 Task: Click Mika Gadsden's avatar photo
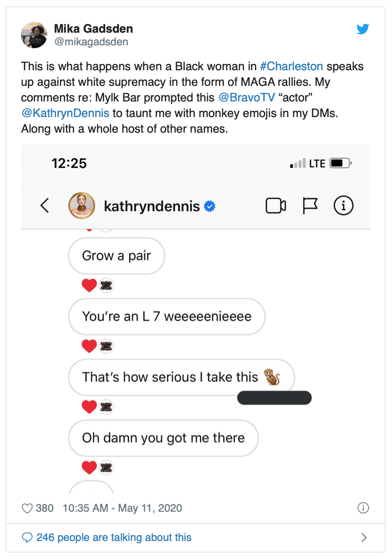click(x=34, y=35)
